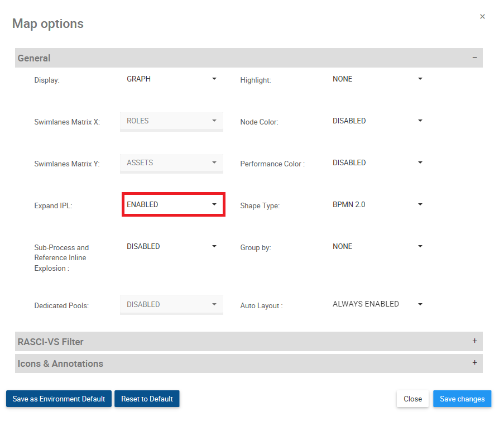
Task: Open the Auto Layout dropdown
Action: (x=378, y=304)
